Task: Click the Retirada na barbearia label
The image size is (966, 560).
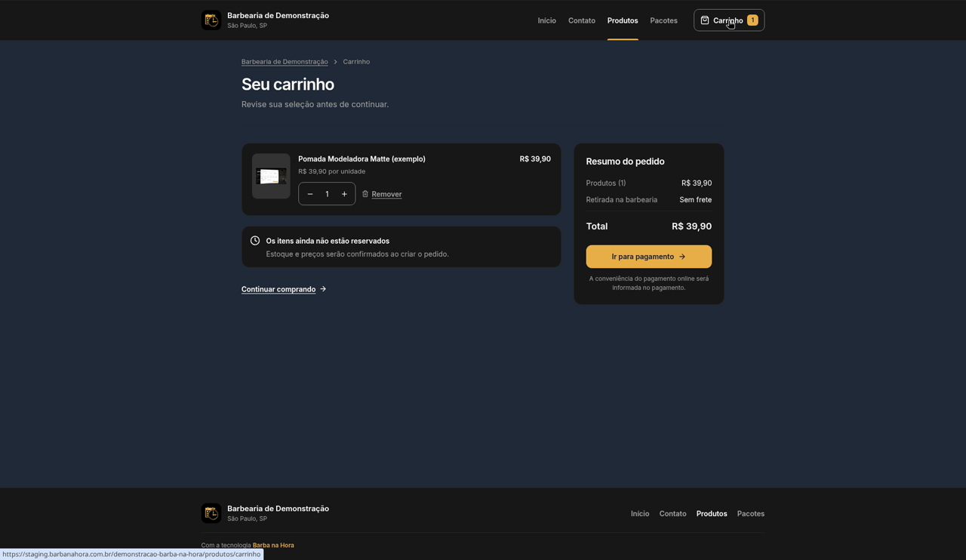Action: point(622,200)
